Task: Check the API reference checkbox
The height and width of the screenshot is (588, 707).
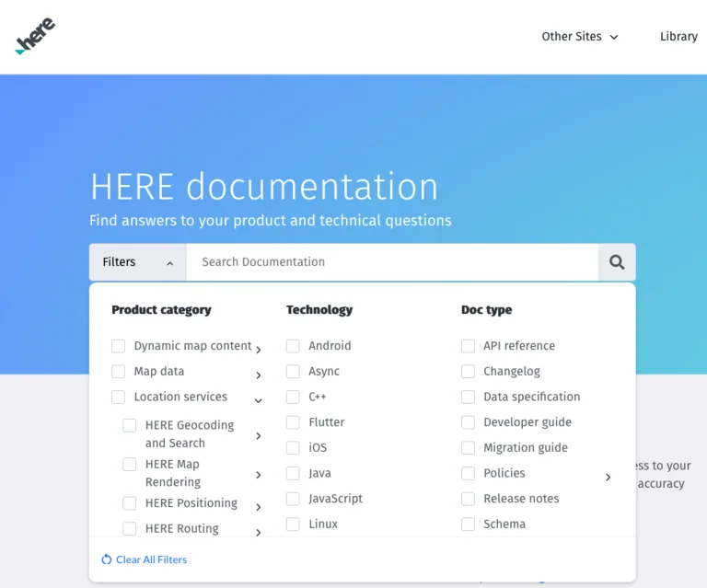Action: (x=468, y=346)
